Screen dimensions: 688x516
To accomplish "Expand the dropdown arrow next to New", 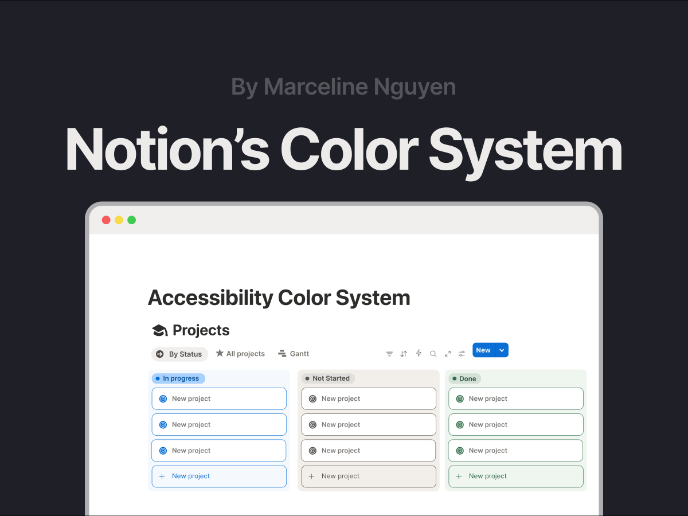I will [502, 350].
